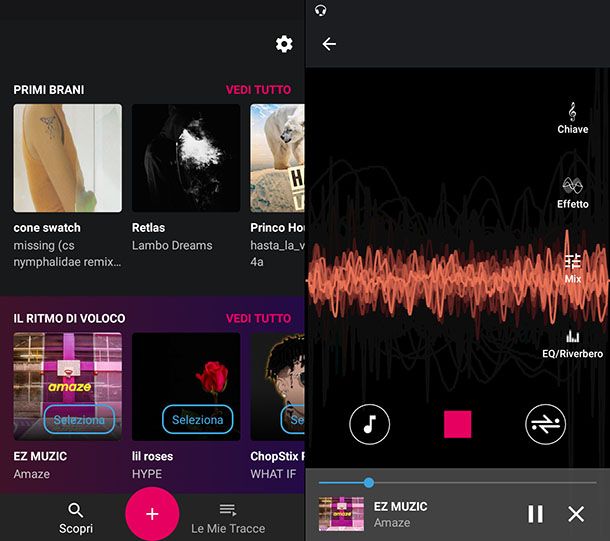Tap the music note circle button
The width and height of the screenshot is (610, 541).
369,424
